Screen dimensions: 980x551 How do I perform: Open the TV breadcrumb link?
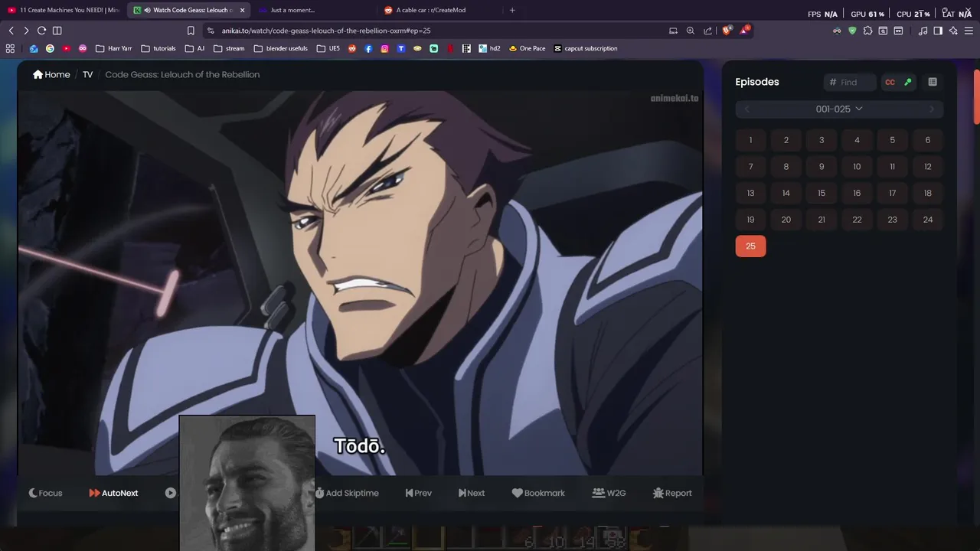pos(87,74)
